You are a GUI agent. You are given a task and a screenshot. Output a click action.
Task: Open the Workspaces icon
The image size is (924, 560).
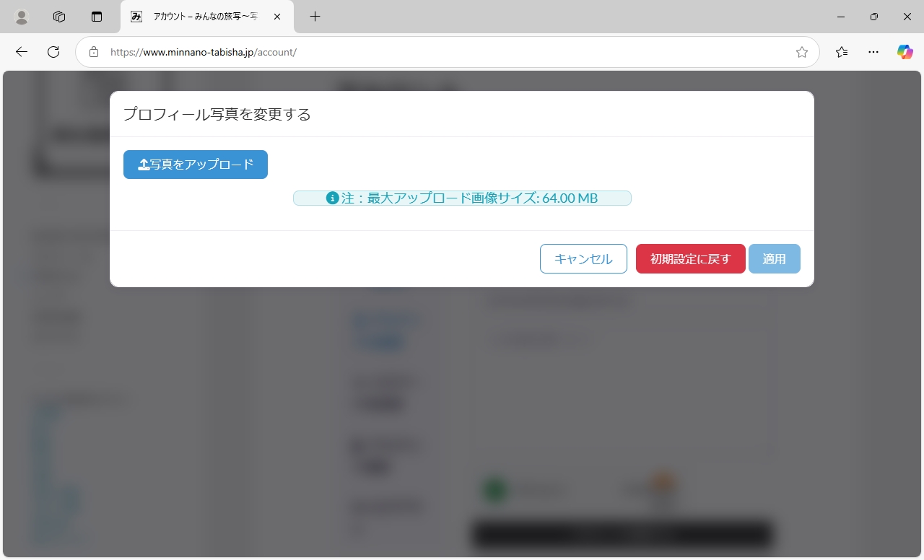pyautogui.click(x=59, y=17)
